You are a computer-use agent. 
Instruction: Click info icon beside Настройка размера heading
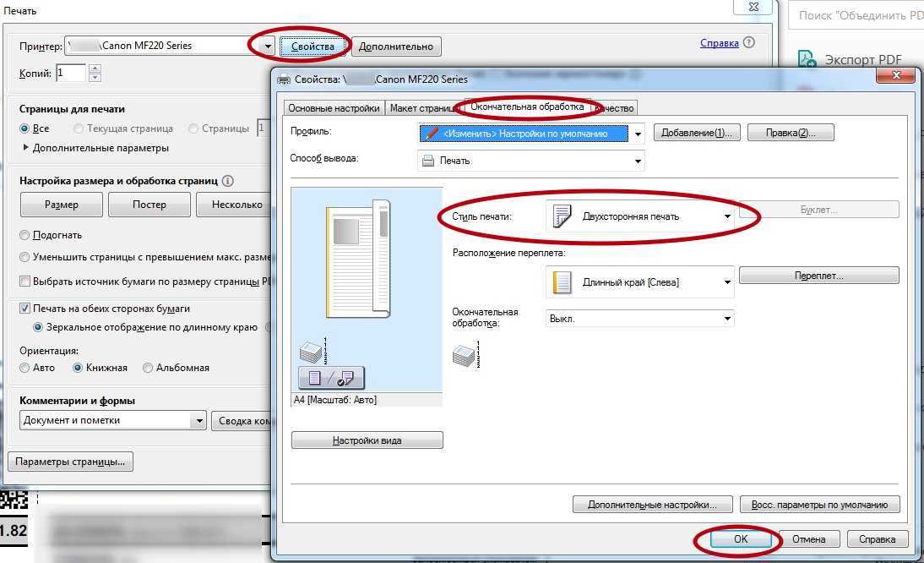(x=227, y=181)
